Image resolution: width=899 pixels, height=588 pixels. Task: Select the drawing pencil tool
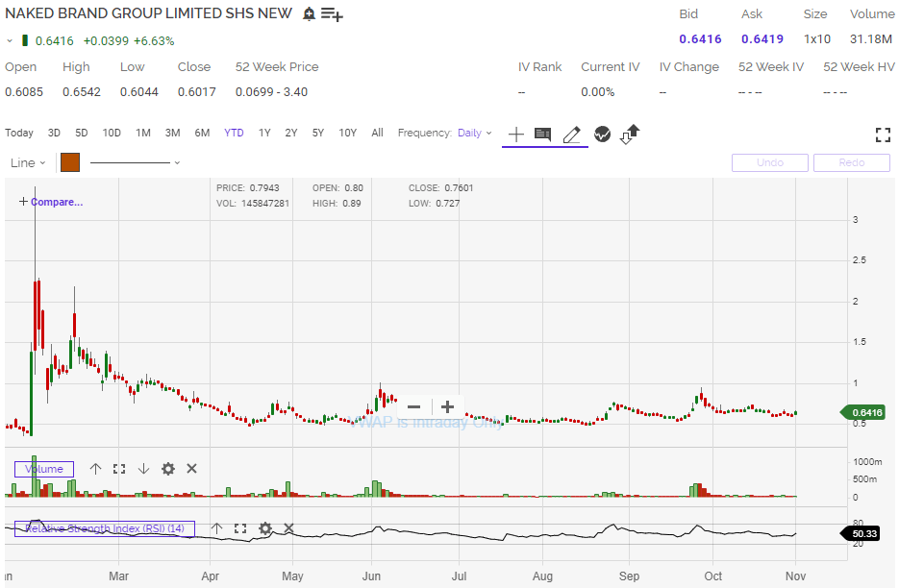click(572, 135)
